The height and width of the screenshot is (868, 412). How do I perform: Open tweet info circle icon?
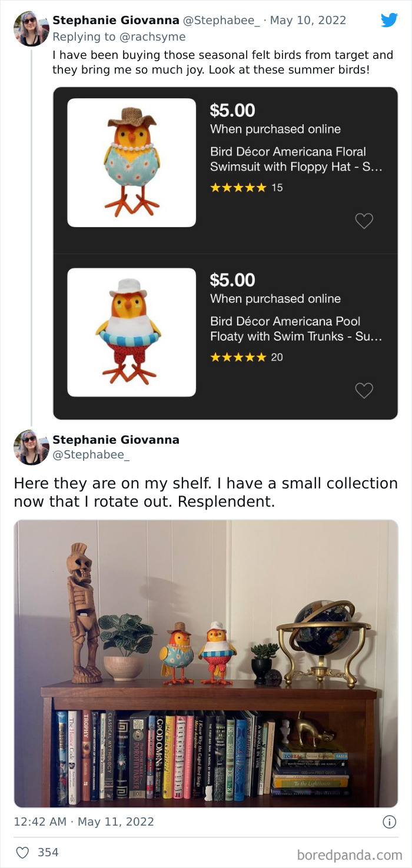pos(389,822)
